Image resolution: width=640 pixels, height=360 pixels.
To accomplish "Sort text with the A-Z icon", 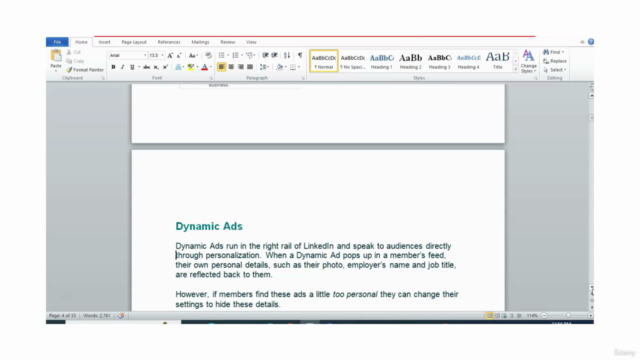I will (287, 55).
